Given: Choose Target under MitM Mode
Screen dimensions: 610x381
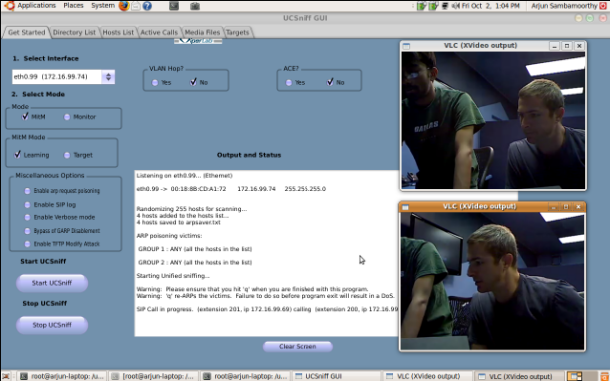Looking at the screenshot, I should (x=67, y=155).
